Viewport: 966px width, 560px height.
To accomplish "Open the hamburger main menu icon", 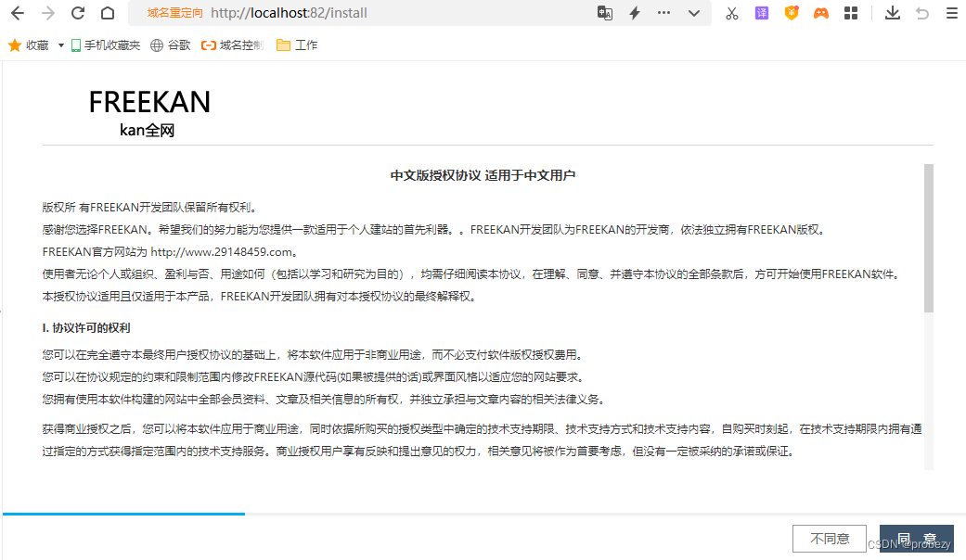I will pyautogui.click(x=952, y=13).
